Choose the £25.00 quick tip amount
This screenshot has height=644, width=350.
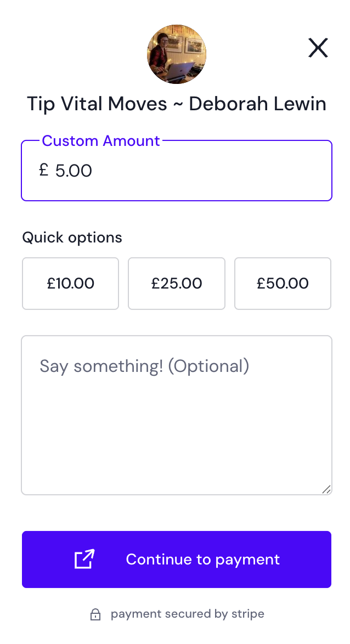click(177, 284)
